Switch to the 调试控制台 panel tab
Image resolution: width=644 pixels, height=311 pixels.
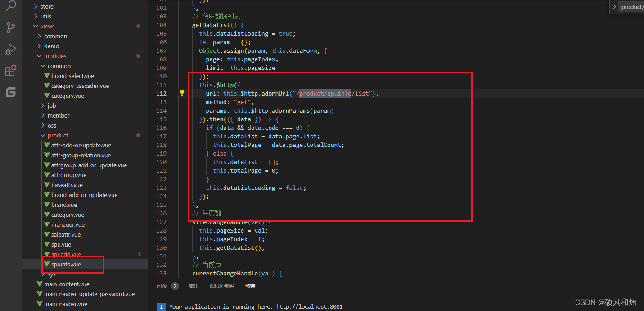click(222, 286)
